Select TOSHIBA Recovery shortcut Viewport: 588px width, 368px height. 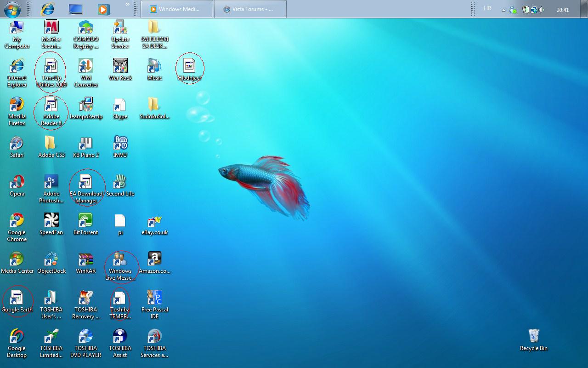click(x=86, y=305)
